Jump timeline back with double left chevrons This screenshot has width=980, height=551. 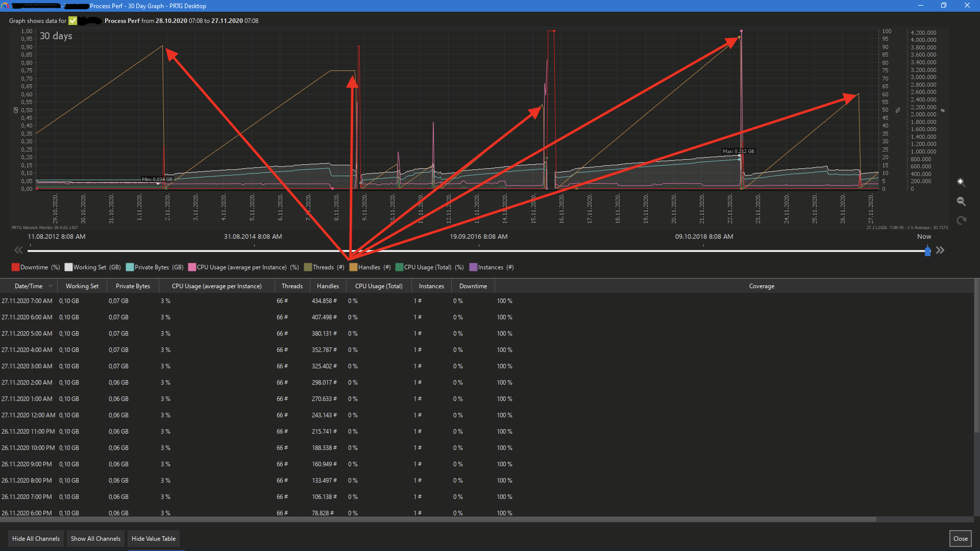18,250
